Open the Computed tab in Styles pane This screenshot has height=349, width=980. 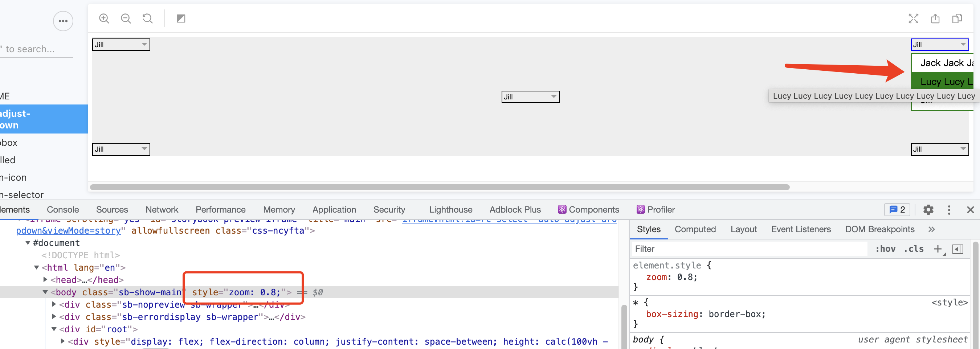[x=695, y=229]
